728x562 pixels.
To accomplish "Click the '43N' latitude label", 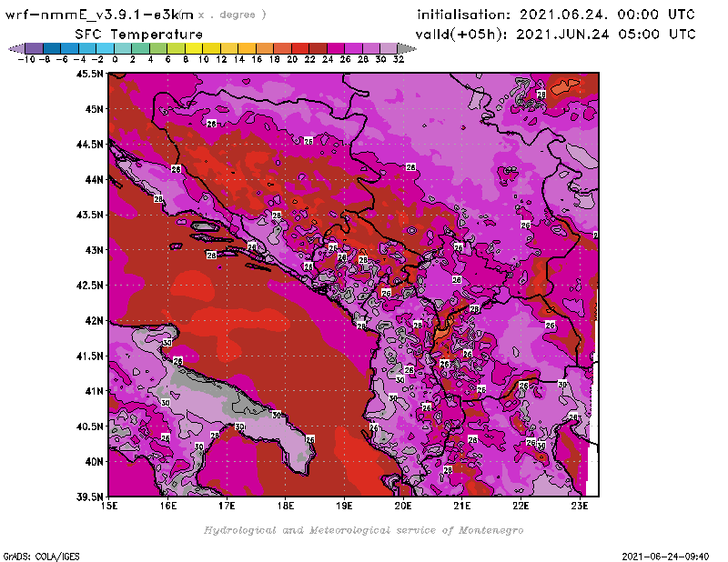I will click(94, 250).
